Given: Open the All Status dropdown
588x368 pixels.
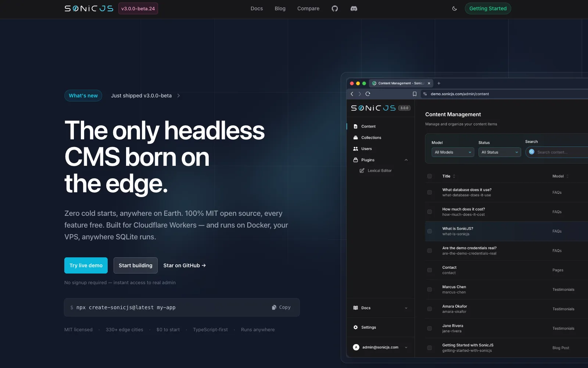Looking at the screenshot, I should pyautogui.click(x=499, y=152).
